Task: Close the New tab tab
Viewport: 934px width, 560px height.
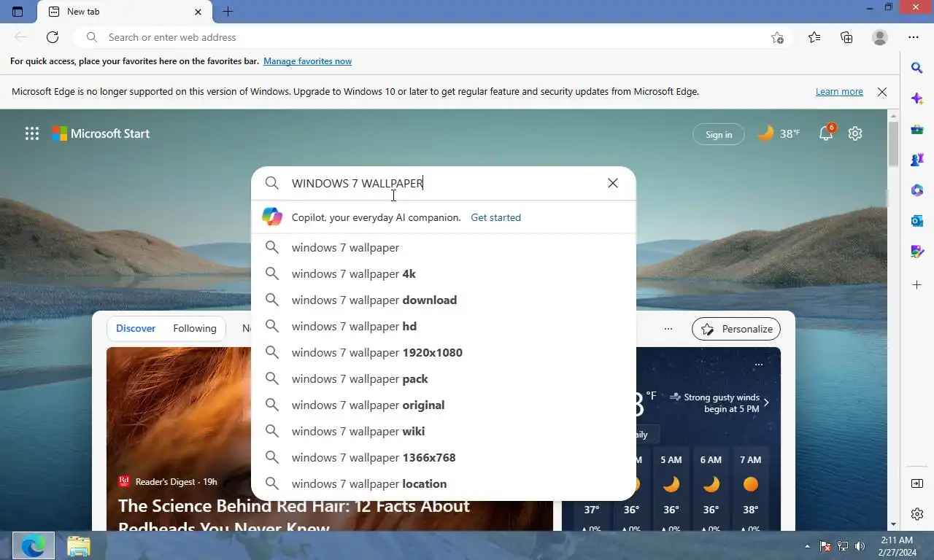Action: (x=198, y=12)
